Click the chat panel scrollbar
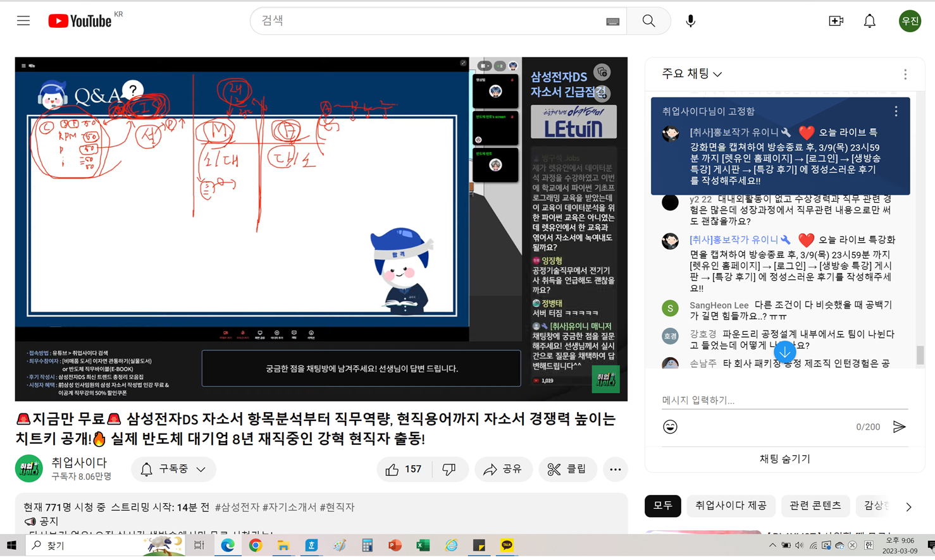 [x=920, y=355]
